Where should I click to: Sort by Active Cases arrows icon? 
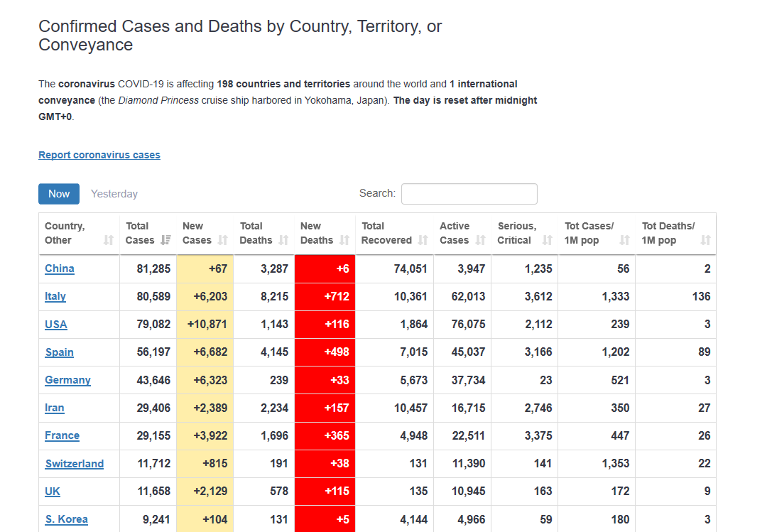point(481,241)
